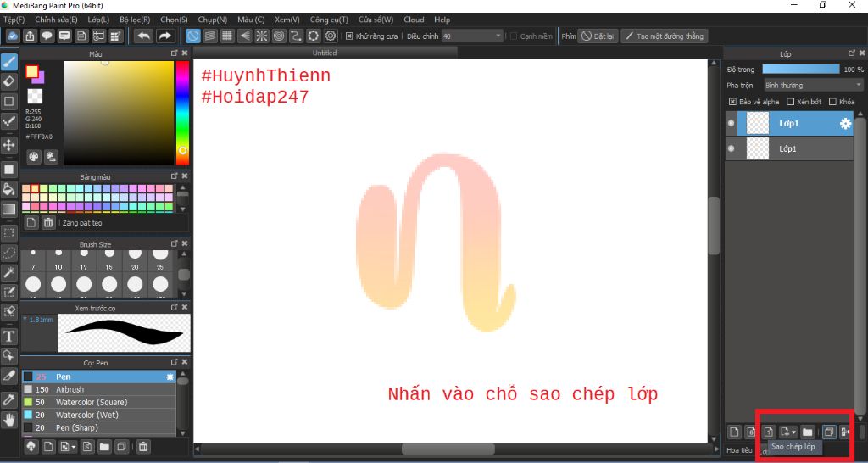Viewport: 868px width, 463px height.
Task: Select the Hand pan tool
Action: pyautogui.click(x=9, y=420)
